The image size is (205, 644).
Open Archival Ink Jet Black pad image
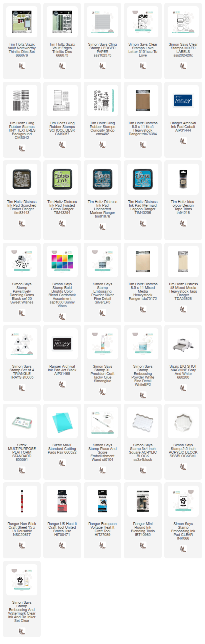point(62,344)
